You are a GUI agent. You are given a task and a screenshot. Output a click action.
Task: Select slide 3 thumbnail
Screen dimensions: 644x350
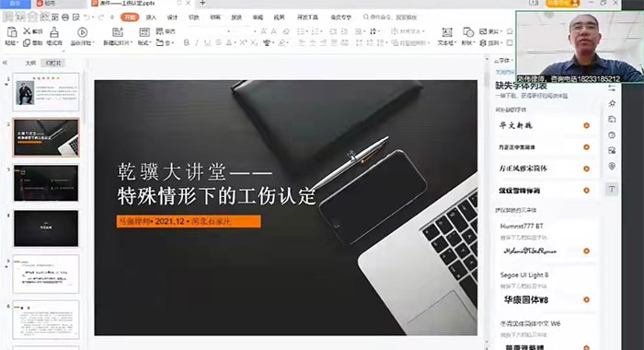46,183
